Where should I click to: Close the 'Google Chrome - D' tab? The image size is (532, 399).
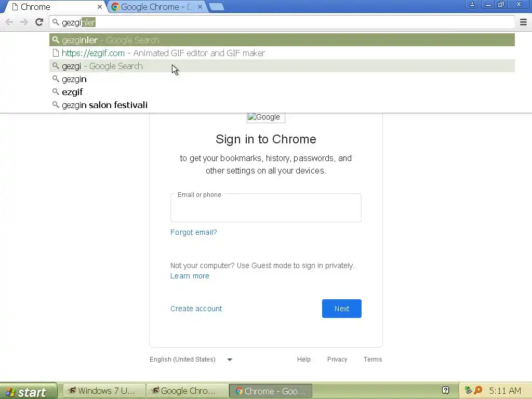pyautogui.click(x=200, y=7)
